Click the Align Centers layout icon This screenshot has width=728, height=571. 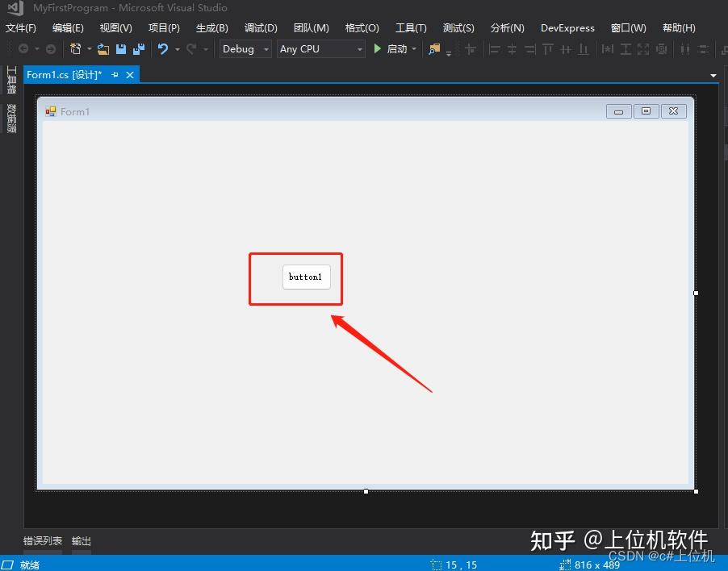tap(513, 48)
